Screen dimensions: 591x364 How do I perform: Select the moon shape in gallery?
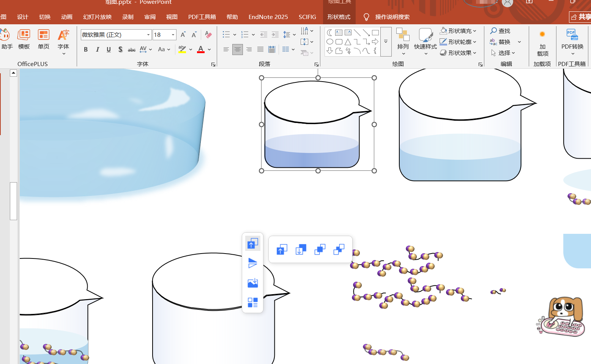click(329, 33)
